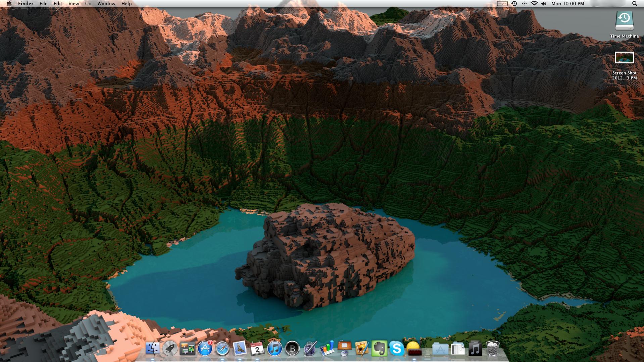Open the Go menu

pos(88,4)
